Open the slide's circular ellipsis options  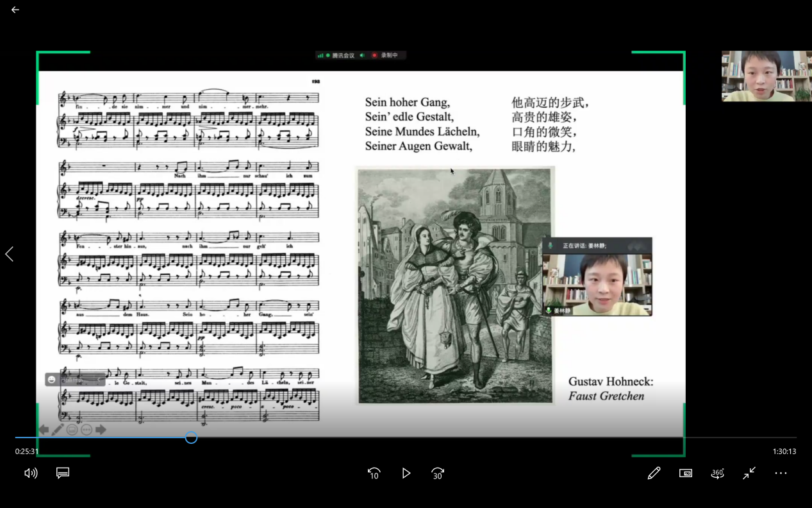(x=87, y=430)
